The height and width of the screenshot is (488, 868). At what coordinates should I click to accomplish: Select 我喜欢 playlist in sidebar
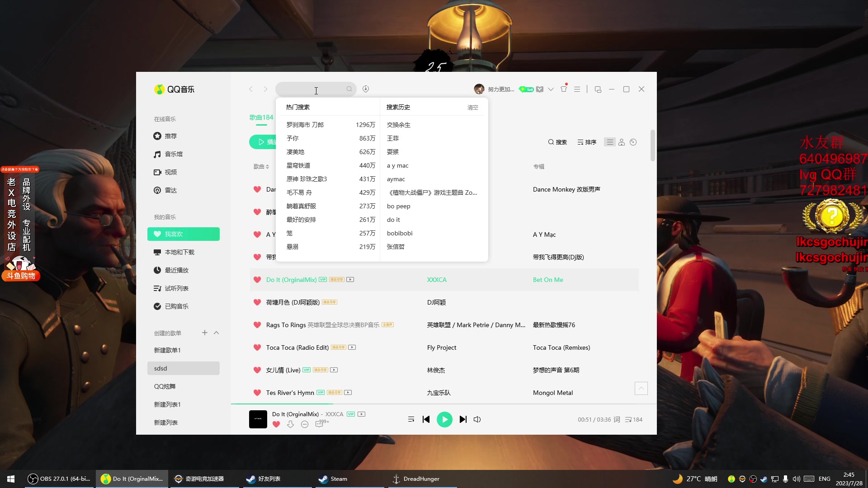point(184,234)
